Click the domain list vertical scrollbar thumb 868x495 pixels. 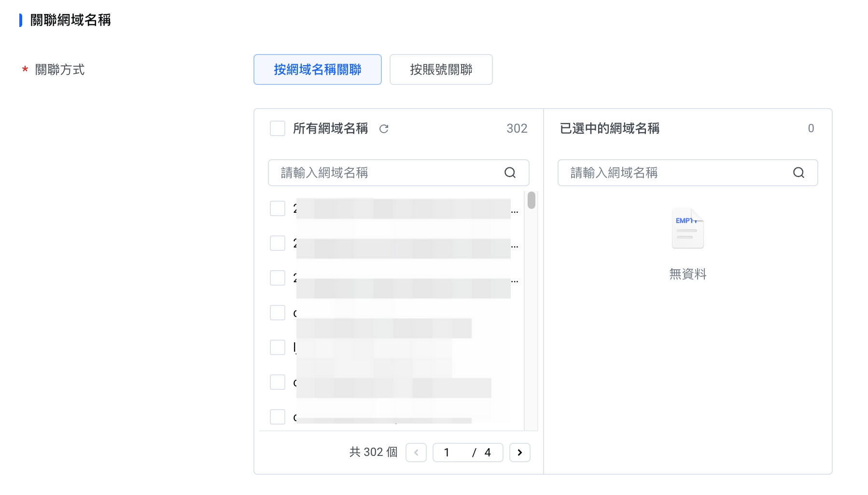pos(531,200)
